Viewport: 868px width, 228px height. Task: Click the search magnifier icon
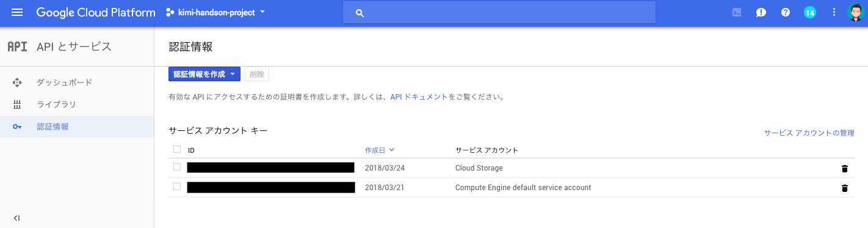[360, 13]
